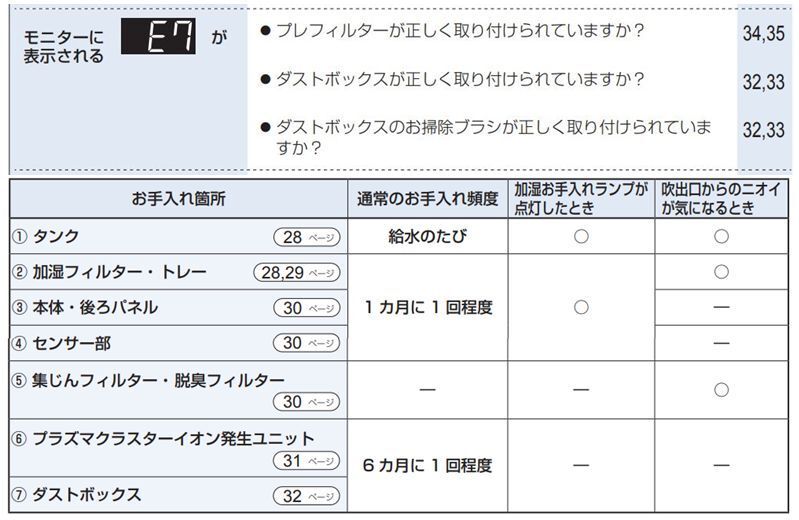Click the 1カ月に1回程度 frequency cell
799x520 pixels.
pyautogui.click(x=428, y=307)
